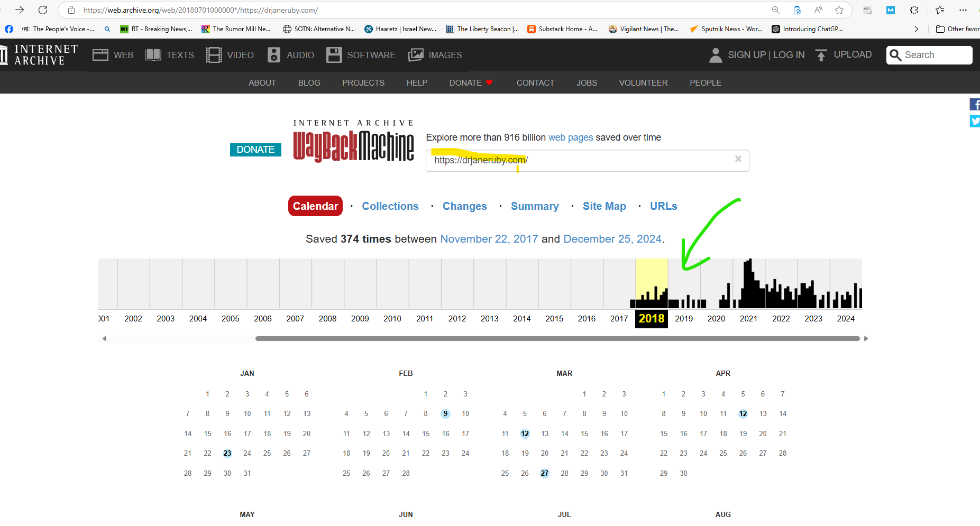Open the CONTACT menu item

[x=535, y=83]
